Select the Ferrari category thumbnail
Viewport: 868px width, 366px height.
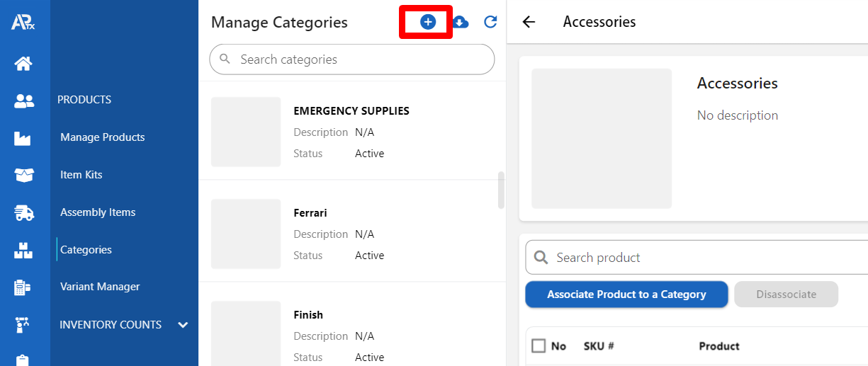pos(246,234)
